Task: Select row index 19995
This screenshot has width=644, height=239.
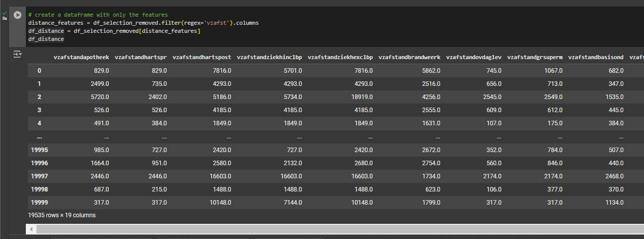Action: [39, 150]
